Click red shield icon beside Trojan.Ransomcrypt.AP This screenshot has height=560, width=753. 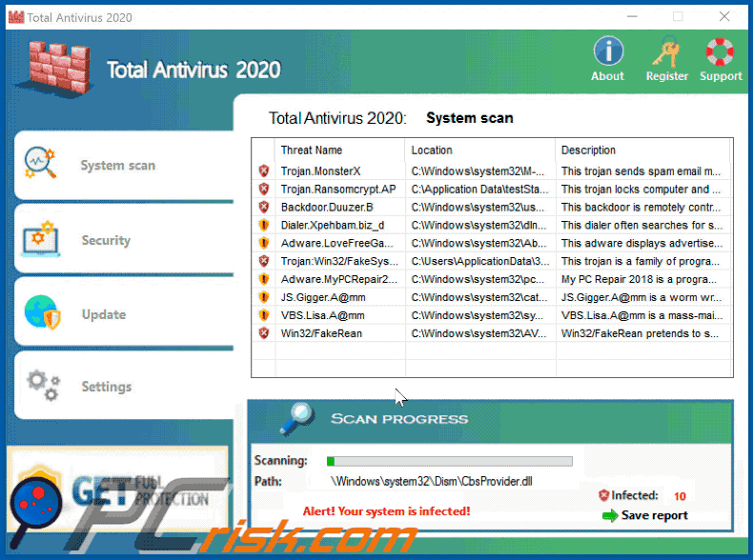click(264, 189)
